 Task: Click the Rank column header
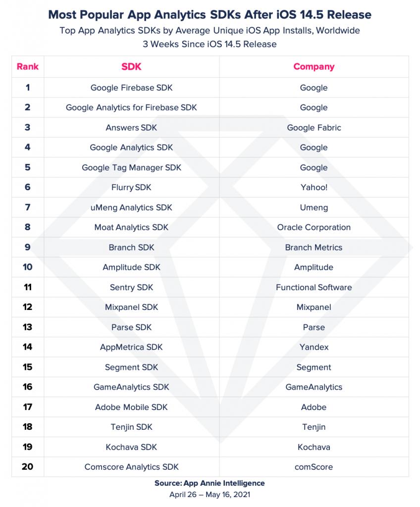[28, 67]
